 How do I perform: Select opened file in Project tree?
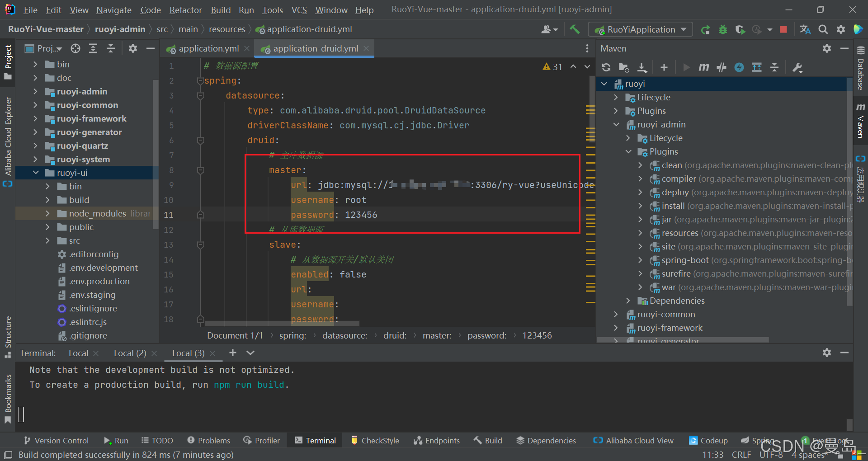click(x=75, y=48)
